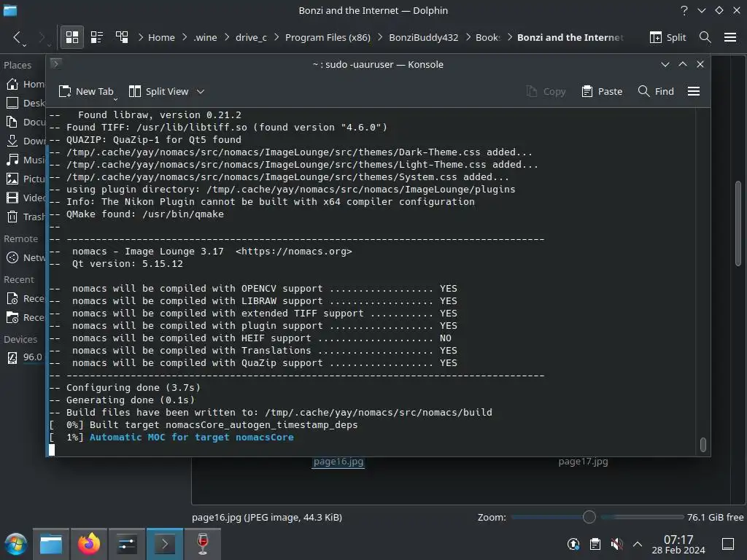Screen dimensions: 747x560
Task: Open Dolphin hamburger menu
Action: pos(729,37)
